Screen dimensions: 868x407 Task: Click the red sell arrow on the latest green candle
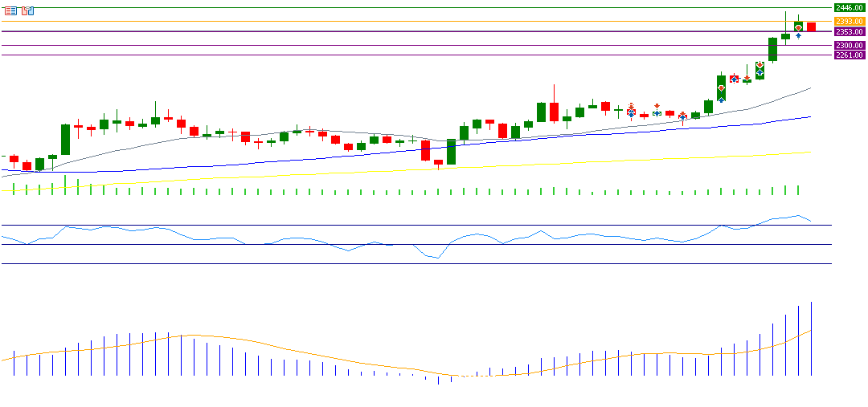point(798,27)
